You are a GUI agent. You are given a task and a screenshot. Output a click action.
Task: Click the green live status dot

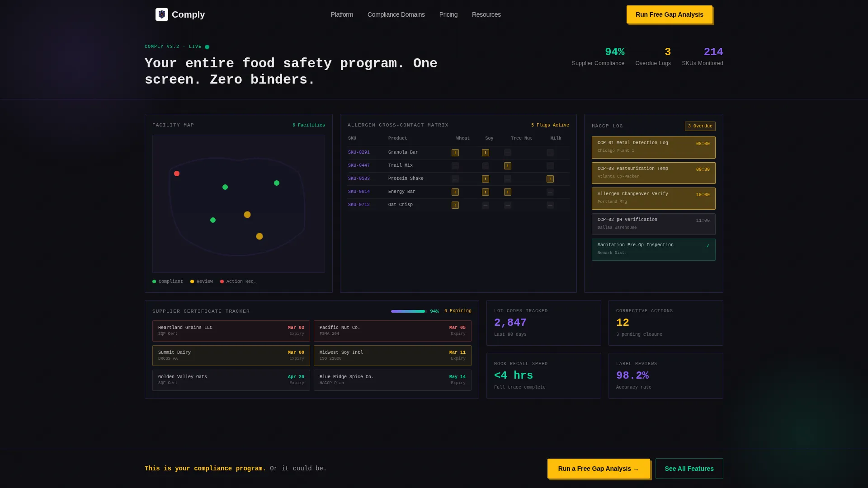click(x=207, y=47)
